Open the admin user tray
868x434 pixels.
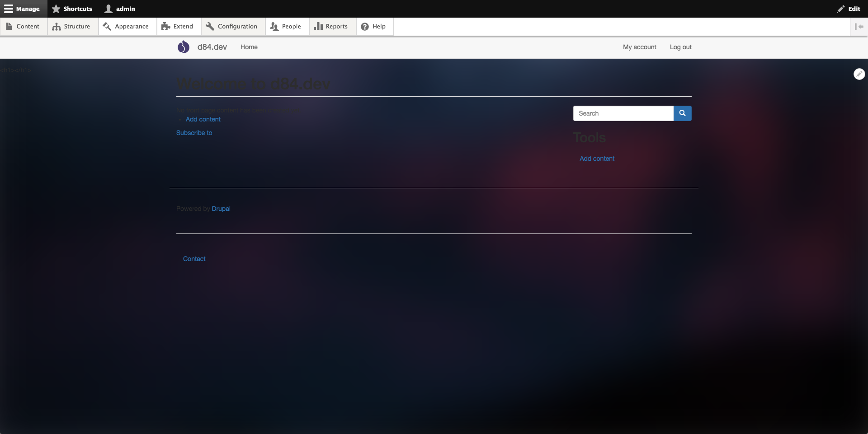[x=120, y=9]
